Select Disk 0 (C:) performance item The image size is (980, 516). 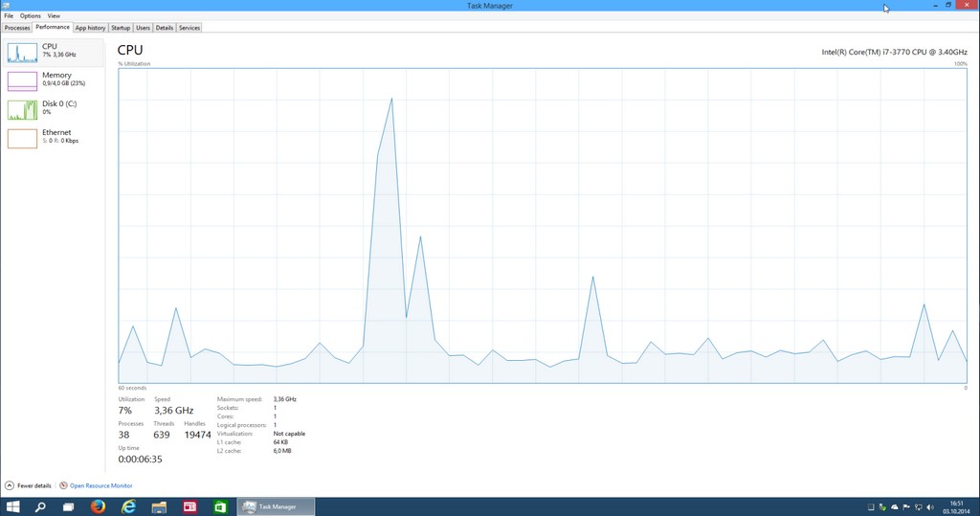53,108
